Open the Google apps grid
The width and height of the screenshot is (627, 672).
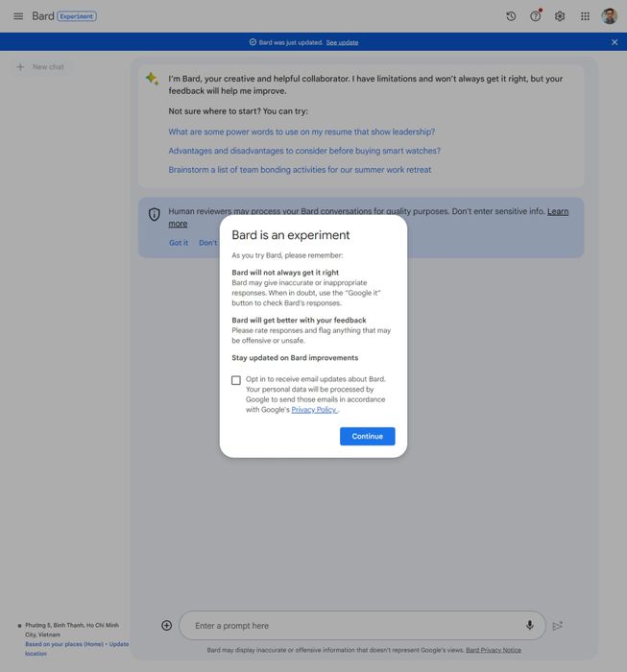[585, 16]
